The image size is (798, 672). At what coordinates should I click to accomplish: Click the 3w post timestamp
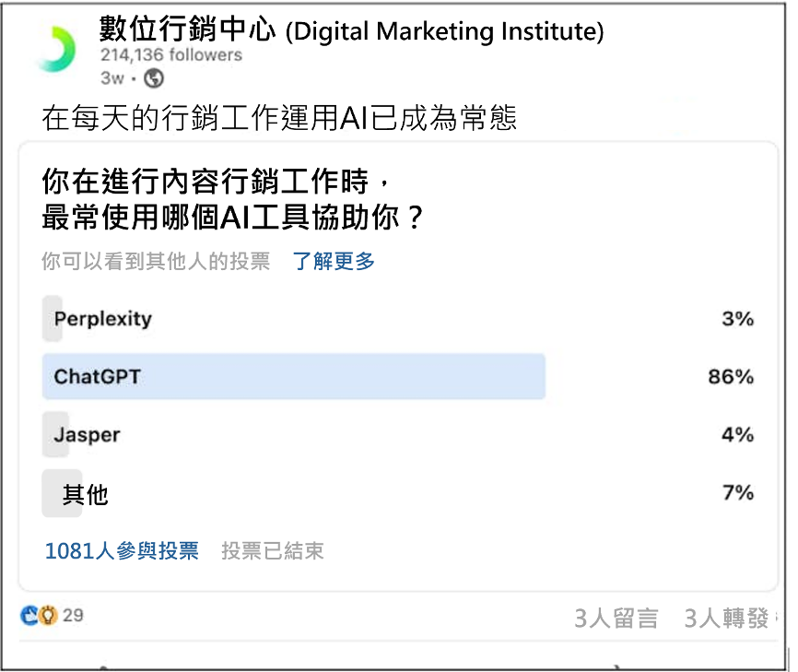111,78
